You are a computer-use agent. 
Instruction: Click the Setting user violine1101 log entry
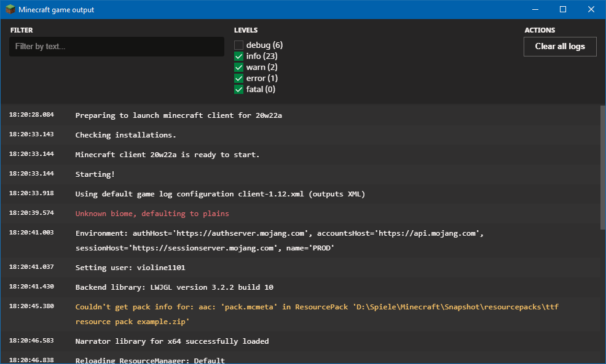[130, 268]
